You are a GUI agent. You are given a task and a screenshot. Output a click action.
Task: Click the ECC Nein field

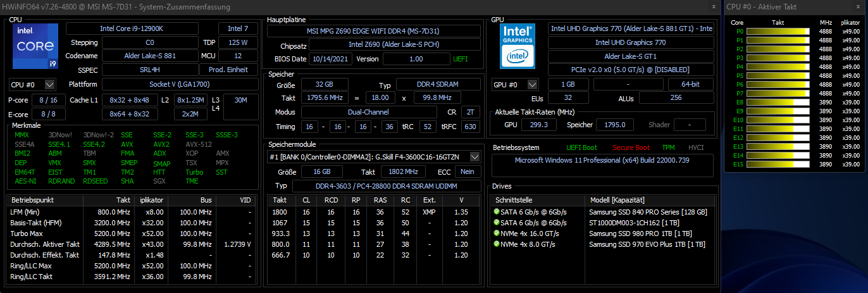[468, 171]
